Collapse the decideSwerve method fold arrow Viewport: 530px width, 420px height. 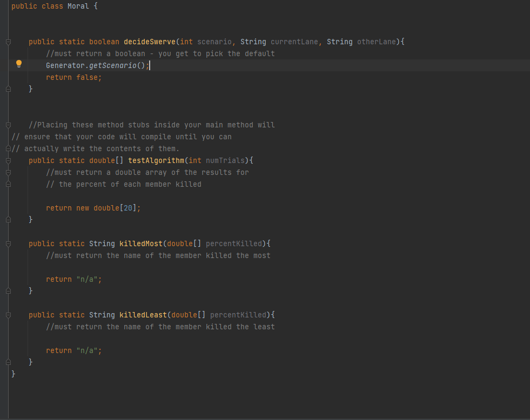(x=8, y=42)
